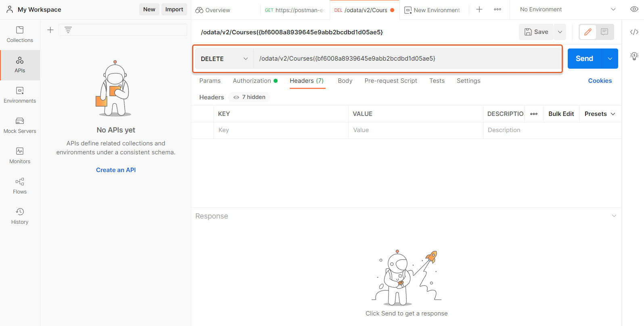Switch to the Body tab
Viewport: 644px width, 326px height.
pos(345,81)
